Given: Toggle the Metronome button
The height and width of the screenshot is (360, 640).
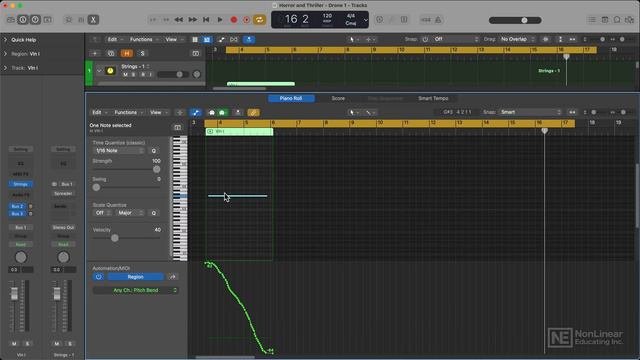Looking at the screenshot, I should tap(438, 20).
